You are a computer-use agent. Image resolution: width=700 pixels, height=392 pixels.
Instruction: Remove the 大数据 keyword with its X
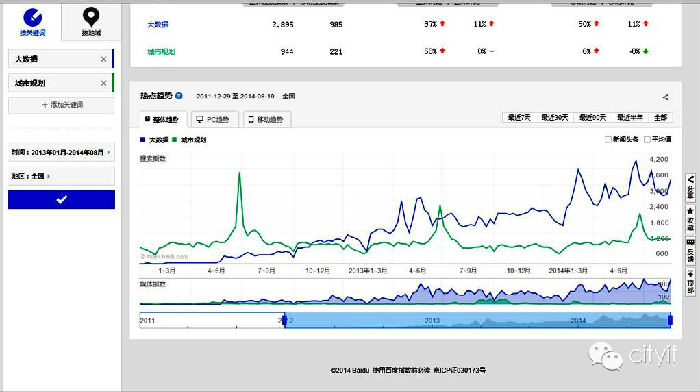point(103,59)
